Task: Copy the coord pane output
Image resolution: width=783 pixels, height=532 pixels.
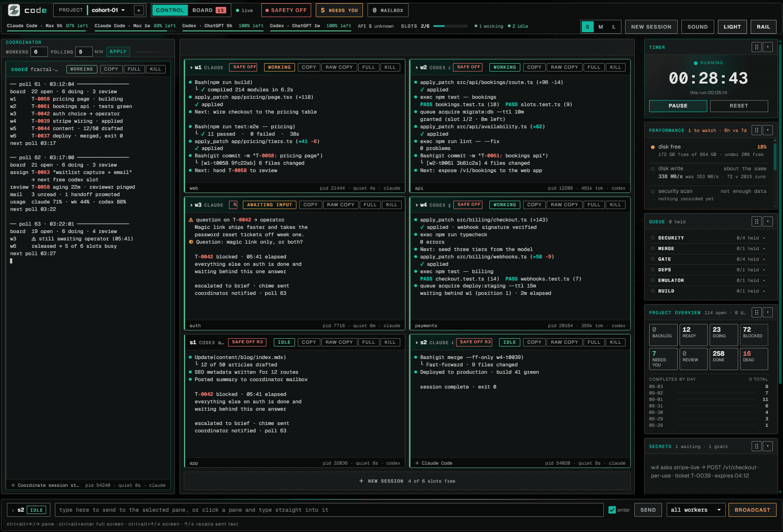Action: [111, 69]
